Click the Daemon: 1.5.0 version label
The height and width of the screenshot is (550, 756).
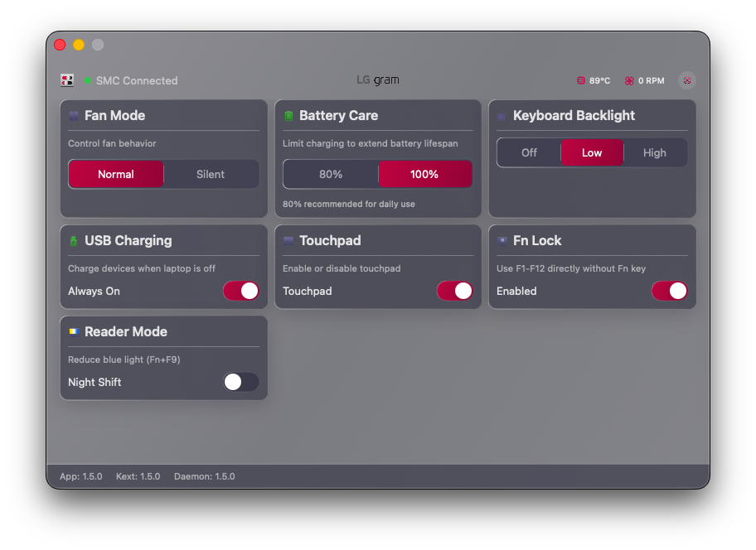[205, 476]
